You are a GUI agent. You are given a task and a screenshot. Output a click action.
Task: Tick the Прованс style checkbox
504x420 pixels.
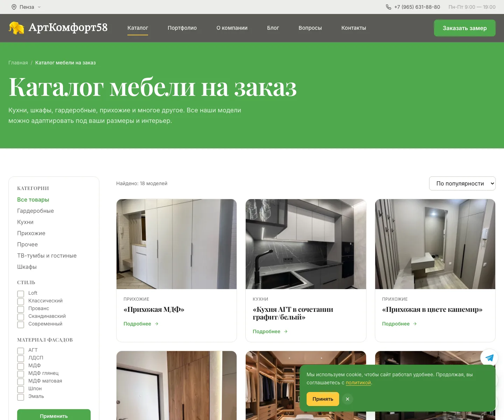(x=21, y=309)
